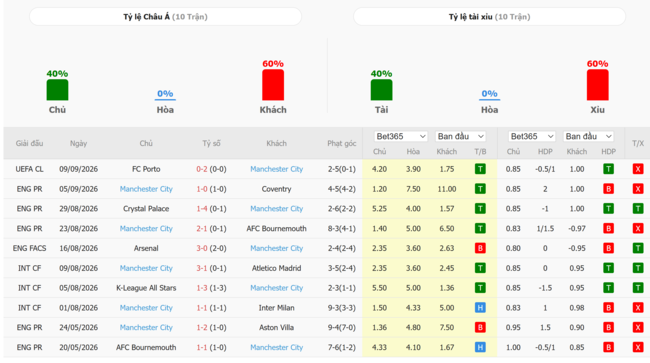Click the green T/X badge in Crystal Palace row
Viewport: 650px width, 363px height.
pos(638,209)
